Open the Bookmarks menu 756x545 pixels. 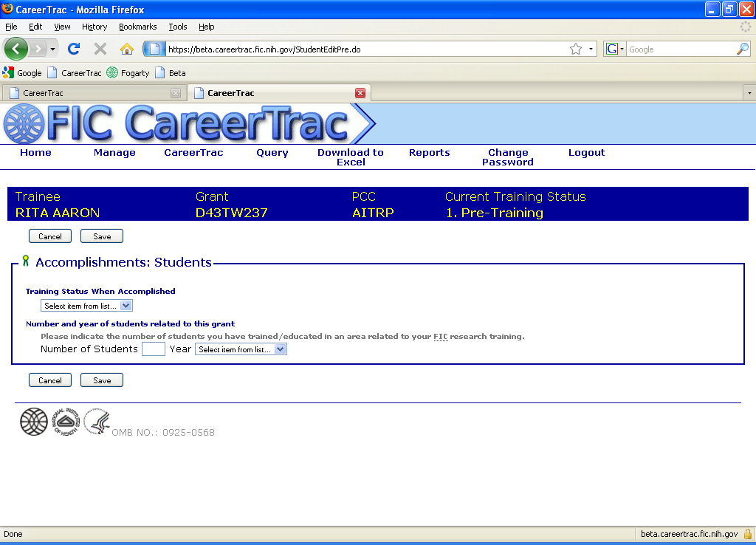[x=137, y=27]
